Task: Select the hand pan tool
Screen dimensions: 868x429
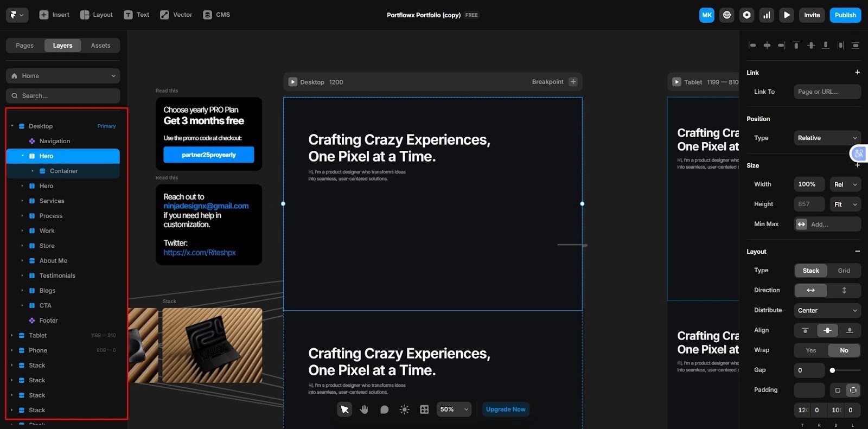Action: (364, 409)
